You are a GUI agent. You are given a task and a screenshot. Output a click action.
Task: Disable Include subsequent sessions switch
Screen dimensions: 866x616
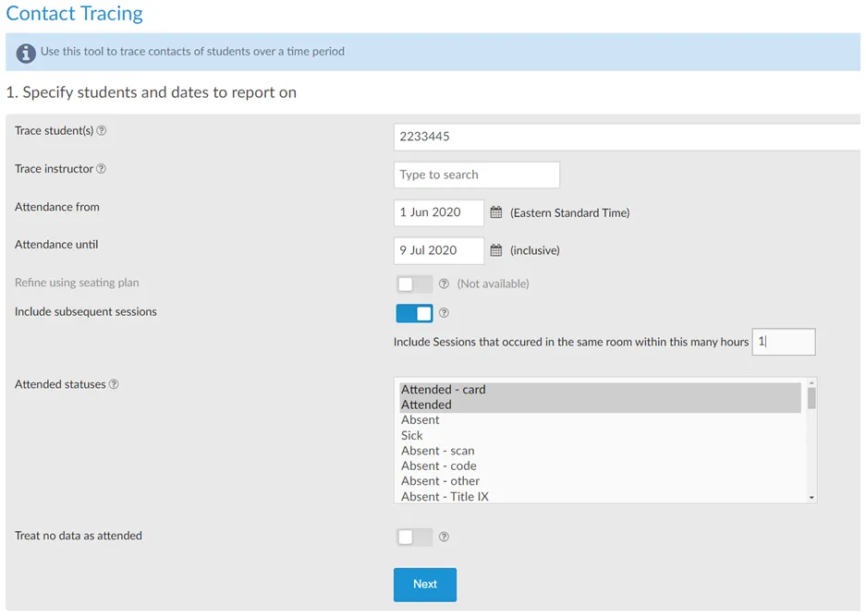click(414, 313)
